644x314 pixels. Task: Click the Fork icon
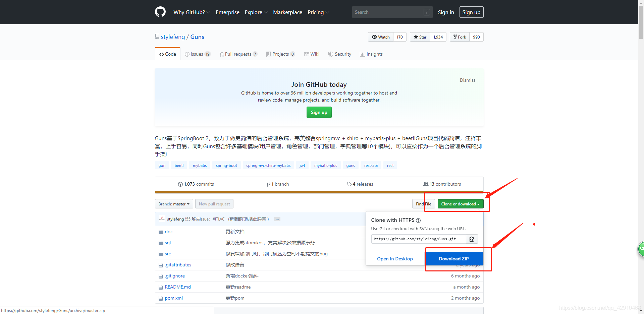click(455, 37)
